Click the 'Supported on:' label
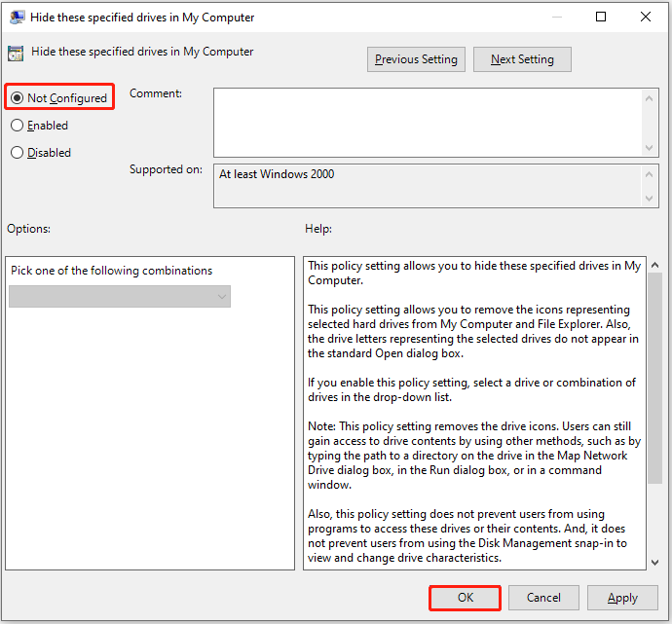 point(166,169)
